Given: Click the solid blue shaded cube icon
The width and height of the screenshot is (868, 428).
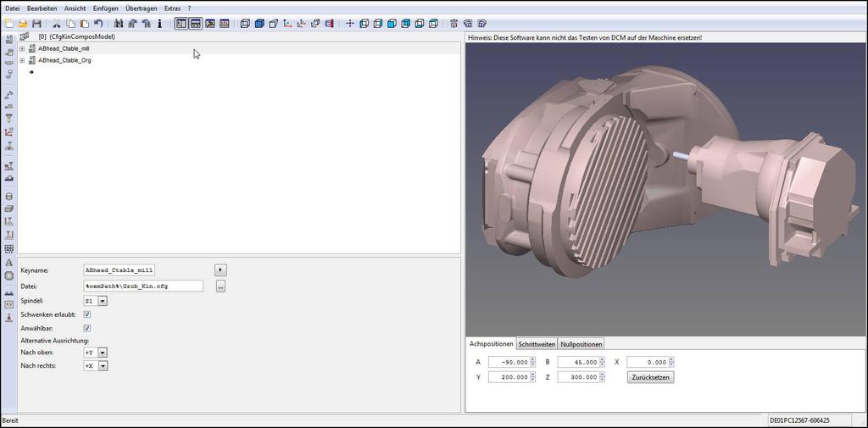Looking at the screenshot, I should click(259, 24).
